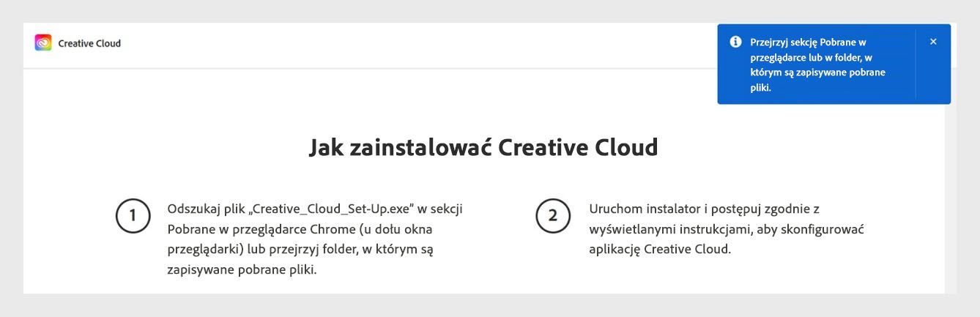Viewport: 980px width, 317px height.
Task: Dismiss the blue notification with the X
Action: pos(933,42)
